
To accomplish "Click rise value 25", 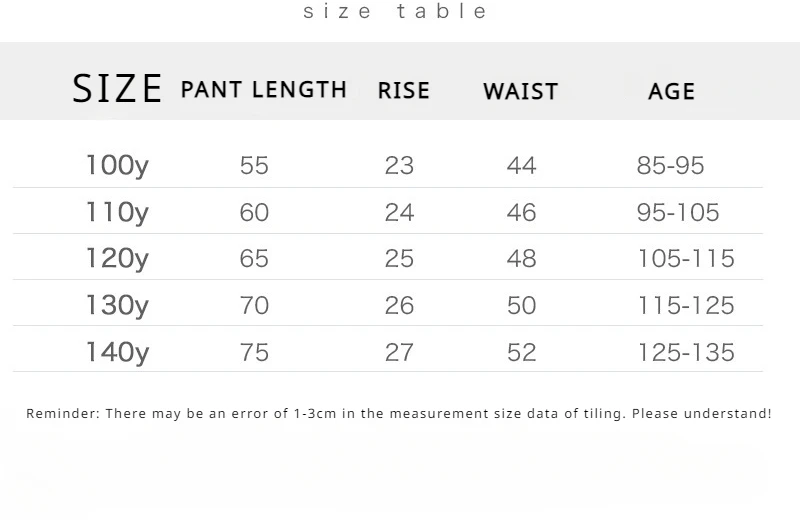I will (x=399, y=258).
